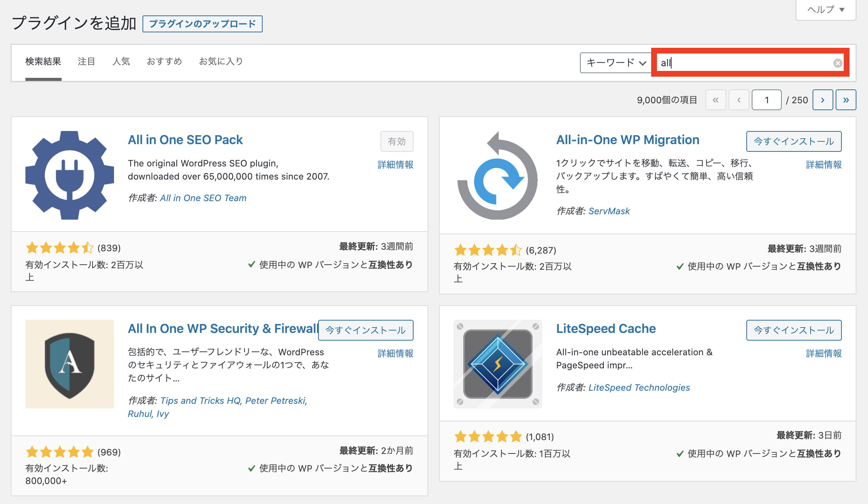Click the star rating of LiteSpeed Cache
This screenshot has width=868, height=504.
point(488,437)
